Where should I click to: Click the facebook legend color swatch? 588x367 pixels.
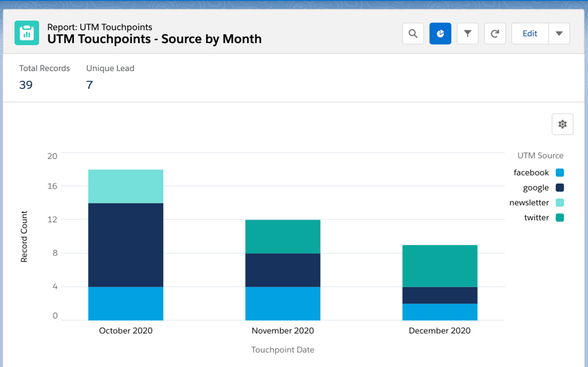coord(559,173)
